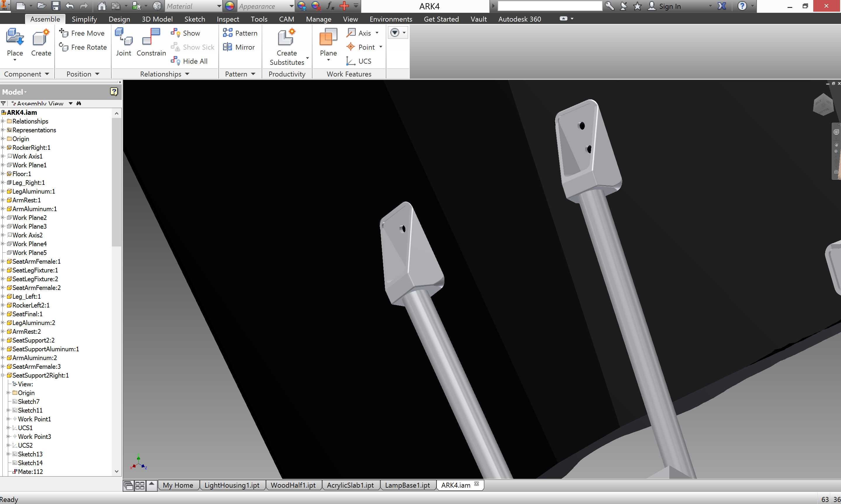The height and width of the screenshot is (504, 841).
Task: Select ArmAluminum:2 in the browser
Action: click(35, 358)
